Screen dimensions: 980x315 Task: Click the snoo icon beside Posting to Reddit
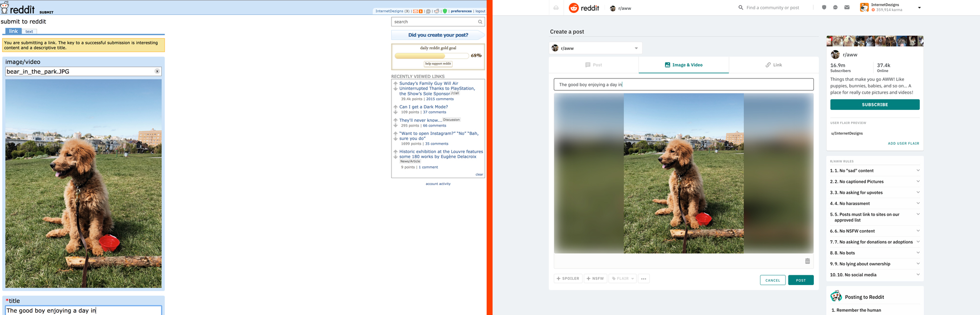pyautogui.click(x=836, y=296)
